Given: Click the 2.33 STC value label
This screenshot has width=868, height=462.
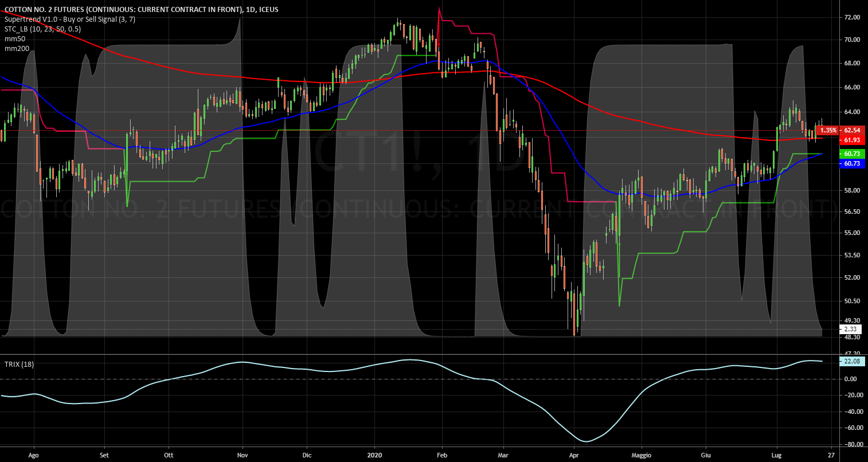Looking at the screenshot, I should pos(850,330).
